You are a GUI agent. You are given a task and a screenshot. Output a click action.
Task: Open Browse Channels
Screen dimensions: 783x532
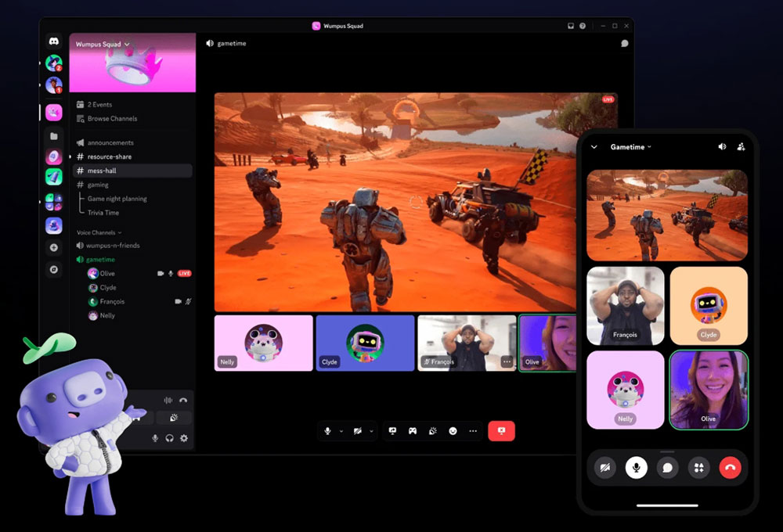[x=106, y=118]
